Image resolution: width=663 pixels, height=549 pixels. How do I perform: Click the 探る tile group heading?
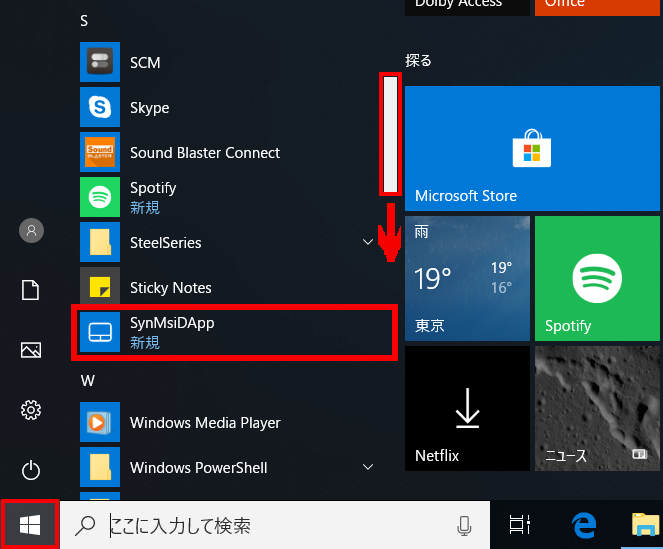(x=418, y=60)
